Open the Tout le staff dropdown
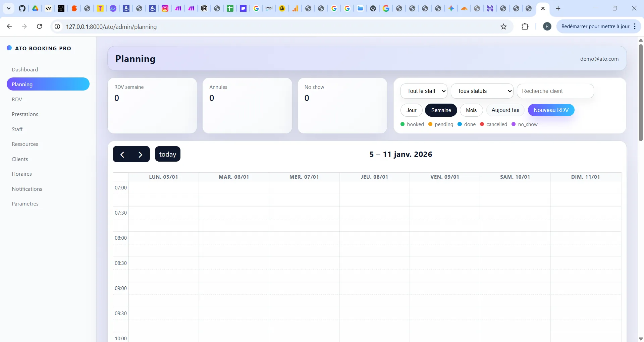Screen dimensions: 644x342 click(x=424, y=91)
